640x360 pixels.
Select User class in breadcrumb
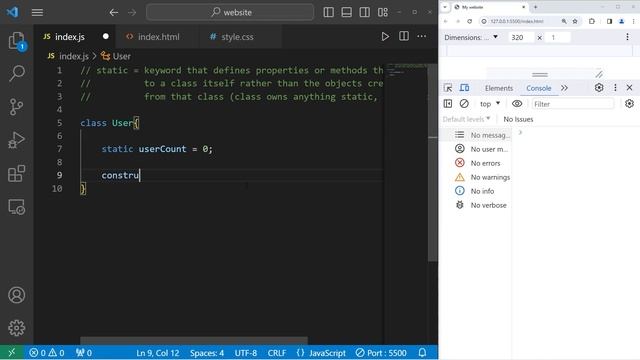tap(116, 56)
